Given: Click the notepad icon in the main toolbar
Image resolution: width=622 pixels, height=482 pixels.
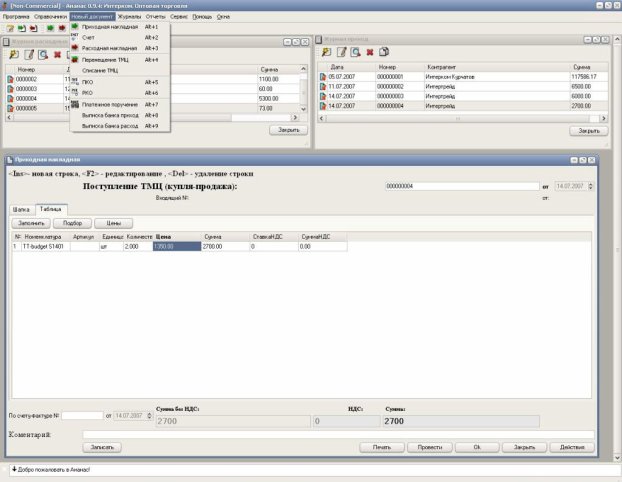Looking at the screenshot, I should (10, 28).
